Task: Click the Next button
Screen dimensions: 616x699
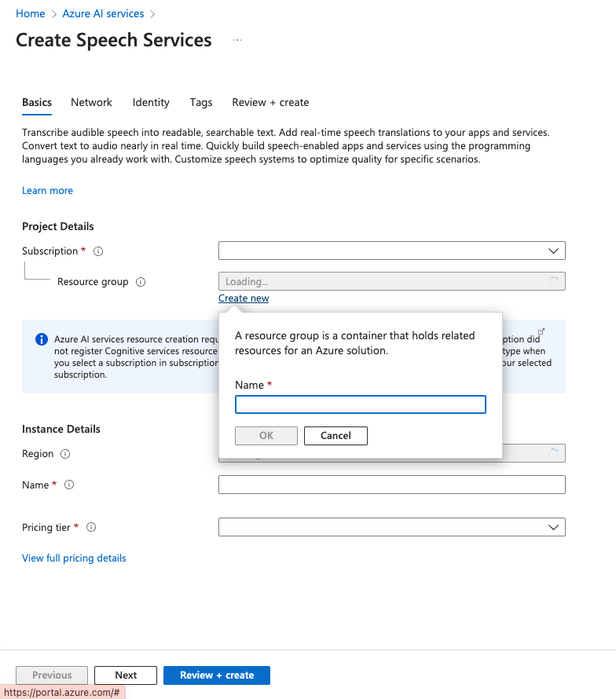Action: click(x=126, y=675)
